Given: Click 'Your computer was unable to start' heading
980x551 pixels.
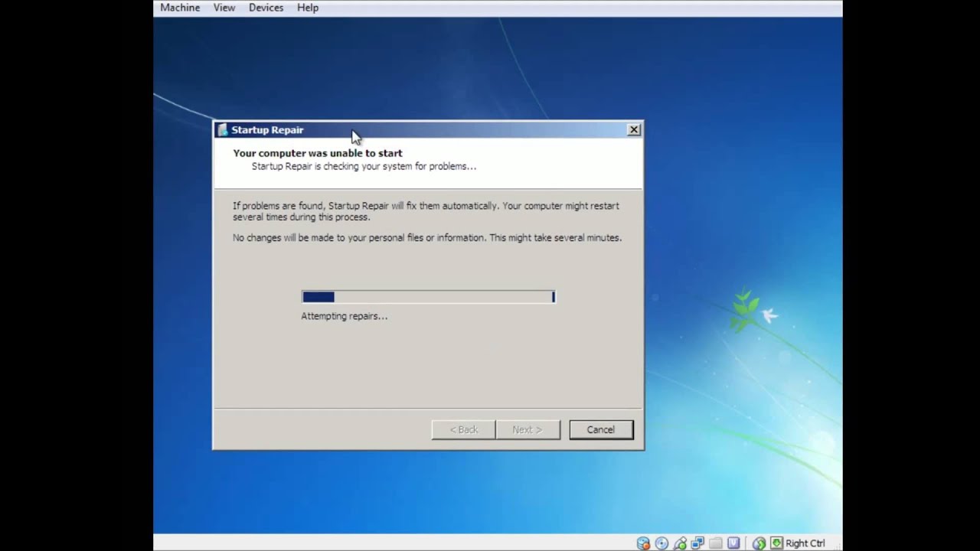Looking at the screenshot, I should [x=318, y=153].
